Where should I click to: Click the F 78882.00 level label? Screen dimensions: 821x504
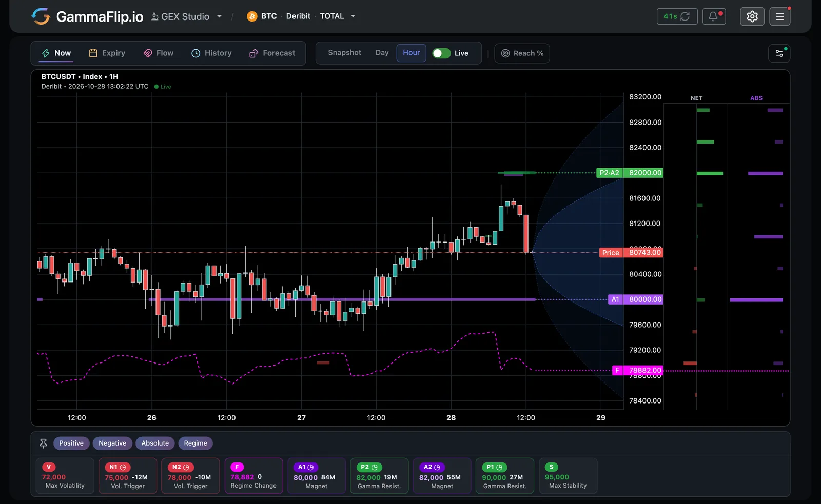click(638, 370)
